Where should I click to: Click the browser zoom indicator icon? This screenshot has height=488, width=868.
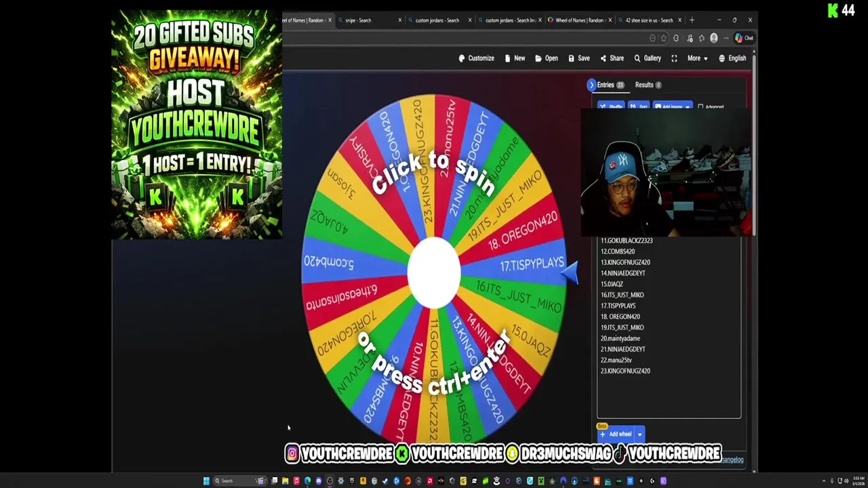pos(652,39)
